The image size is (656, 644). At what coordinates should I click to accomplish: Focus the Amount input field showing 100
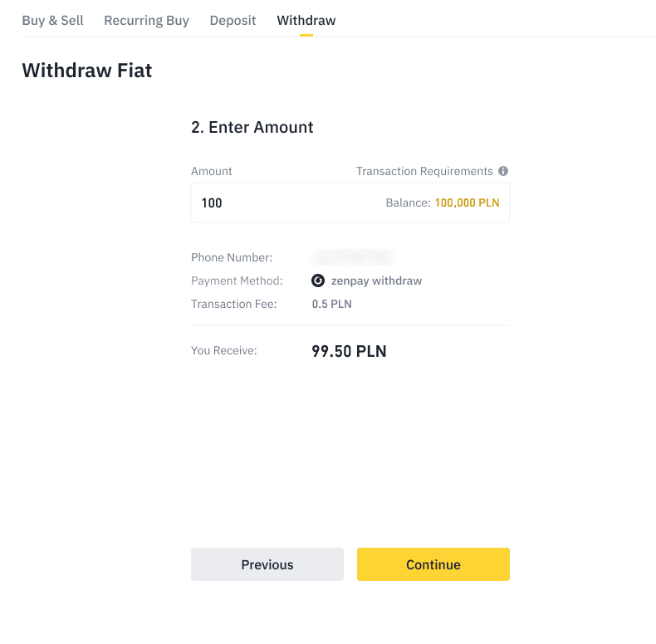[282, 202]
